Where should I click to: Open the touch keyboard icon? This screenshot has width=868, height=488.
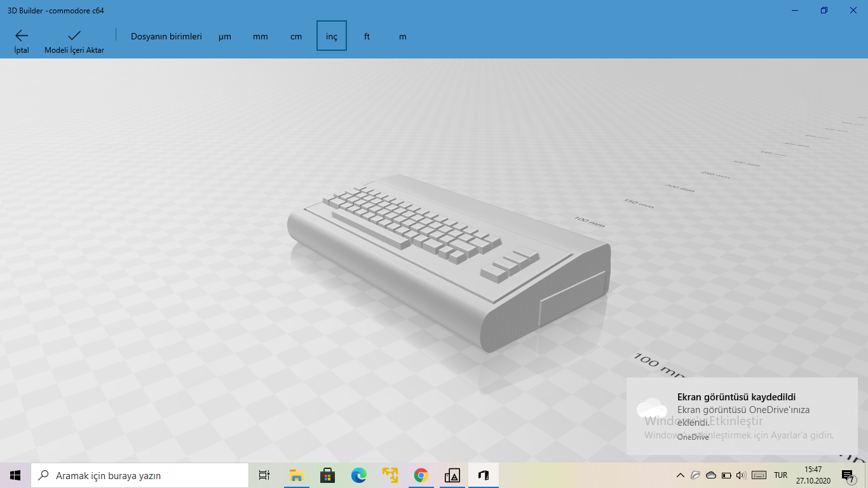tap(759, 475)
